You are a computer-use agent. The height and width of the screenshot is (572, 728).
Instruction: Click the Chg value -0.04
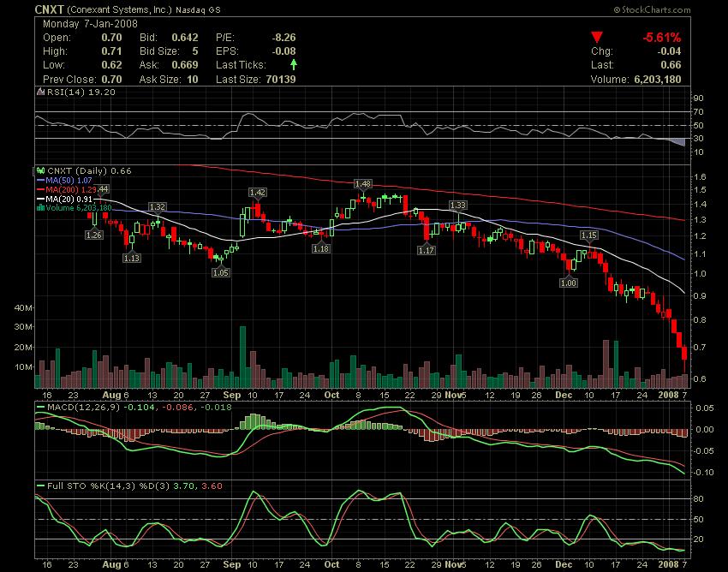pyautogui.click(x=669, y=51)
